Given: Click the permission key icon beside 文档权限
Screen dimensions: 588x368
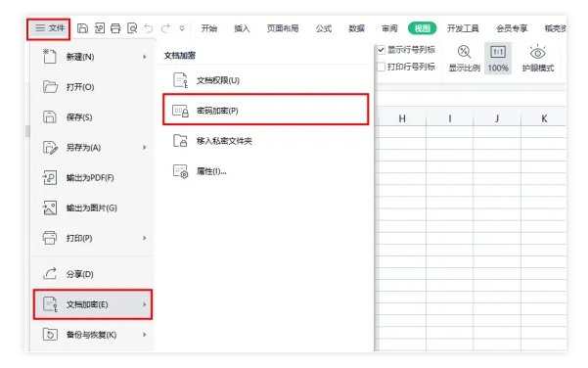Looking at the screenshot, I should click(180, 80).
